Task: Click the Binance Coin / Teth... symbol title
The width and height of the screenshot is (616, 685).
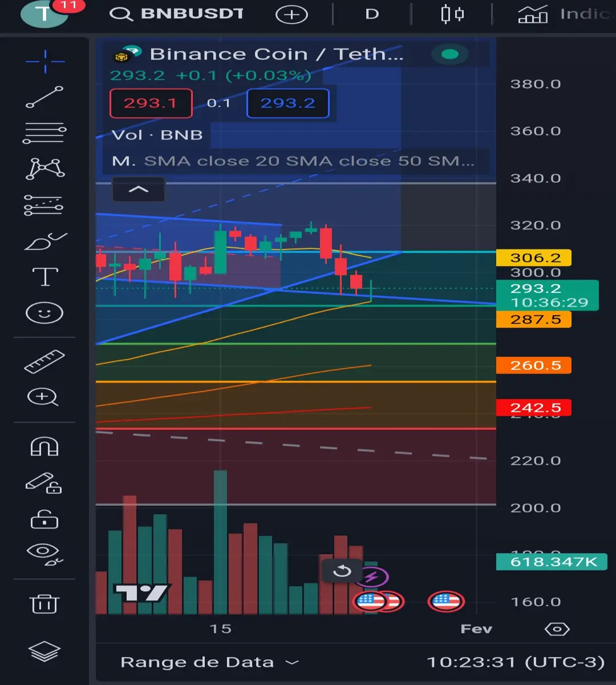Action: tap(276, 54)
